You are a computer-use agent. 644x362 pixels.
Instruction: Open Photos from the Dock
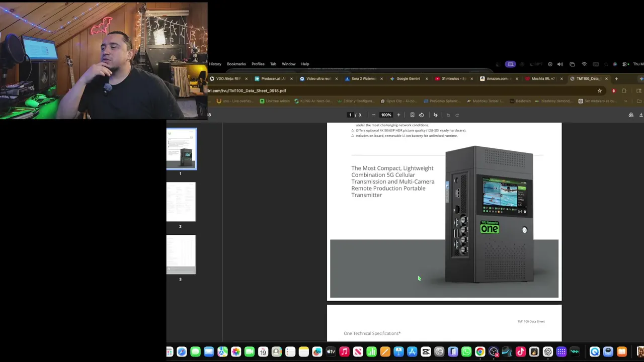click(x=236, y=352)
